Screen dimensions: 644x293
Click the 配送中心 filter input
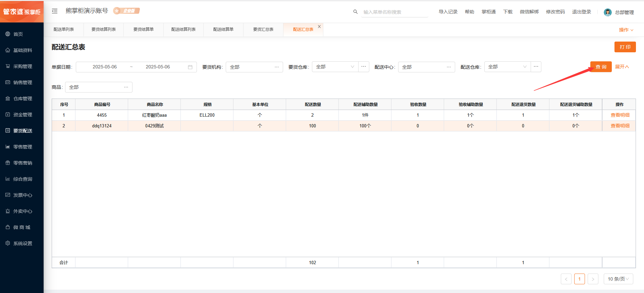coord(426,67)
